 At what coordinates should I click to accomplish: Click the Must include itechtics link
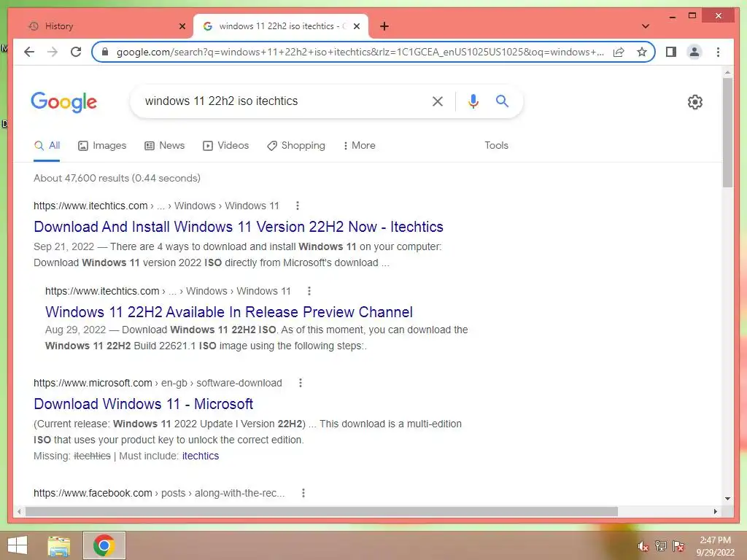(x=200, y=456)
